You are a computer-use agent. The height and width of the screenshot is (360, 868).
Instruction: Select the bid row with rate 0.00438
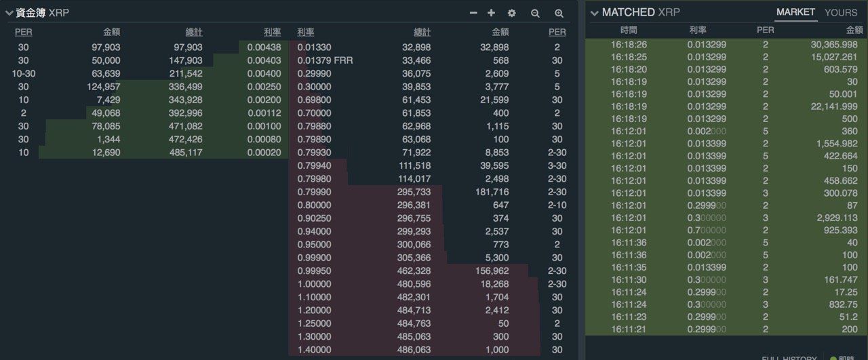[146, 47]
